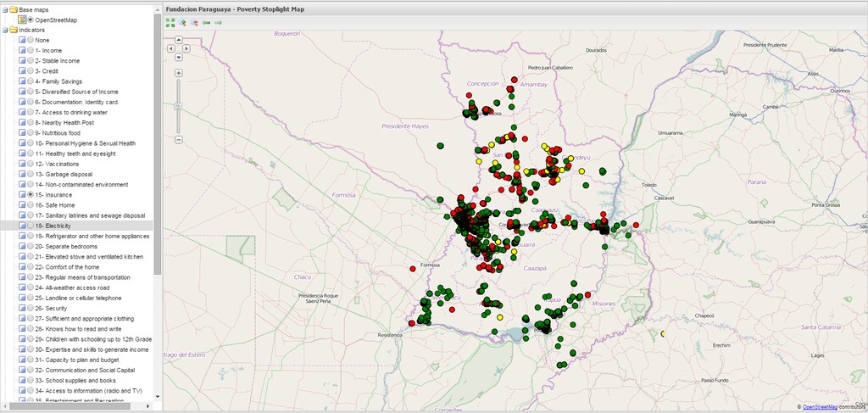Pan the map north with up arrow
This screenshot has height=413, width=868.
coord(179,39)
